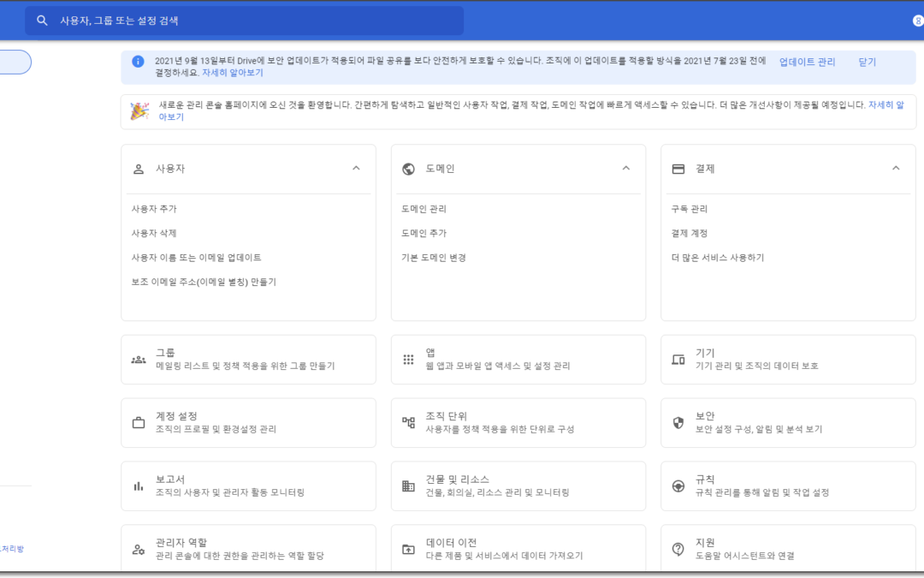924x578 pixels.
Task: Dismiss the notice with 닫기
Action: [867, 62]
